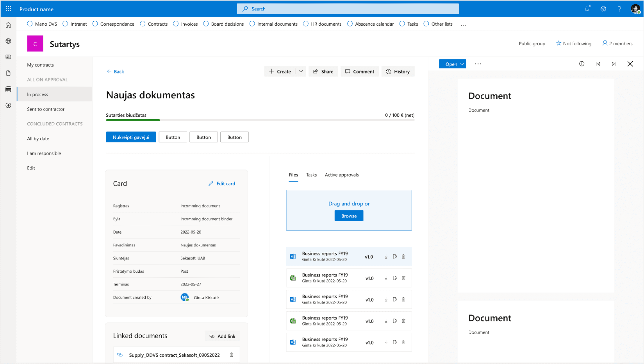This screenshot has width=644, height=364.
Task: Go to next document in preview pane
Action: coord(614,64)
